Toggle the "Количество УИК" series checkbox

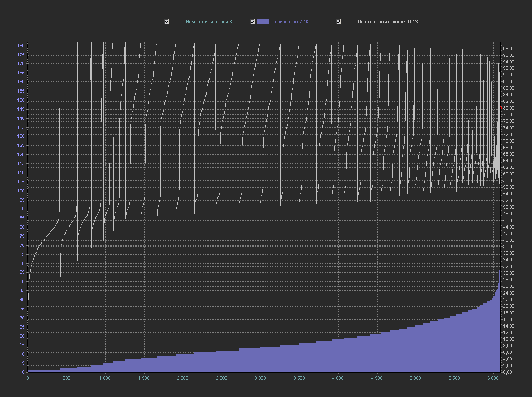coord(253,22)
